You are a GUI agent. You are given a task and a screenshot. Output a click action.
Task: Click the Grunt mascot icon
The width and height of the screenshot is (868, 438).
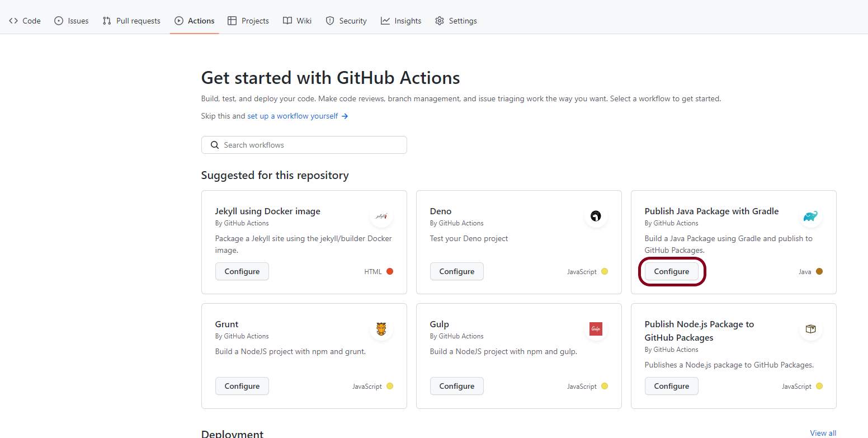tap(381, 329)
